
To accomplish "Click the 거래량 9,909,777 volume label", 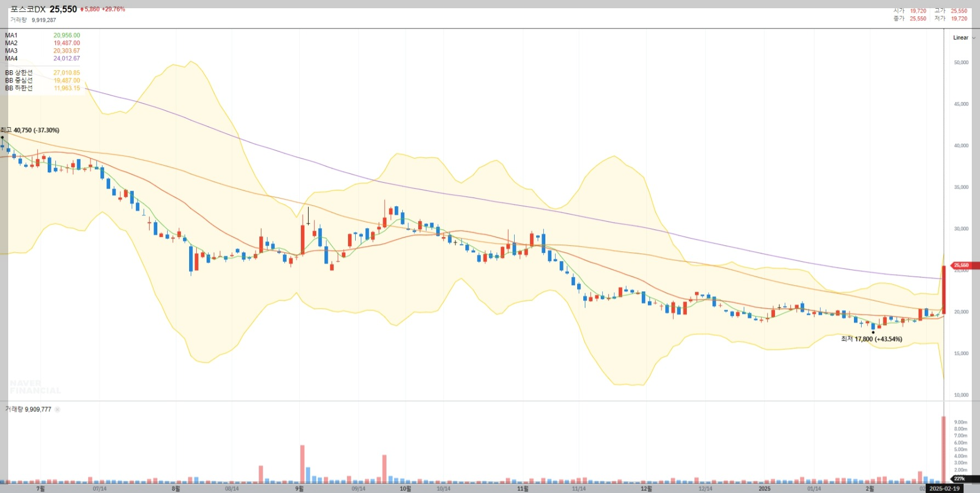I will point(29,410).
